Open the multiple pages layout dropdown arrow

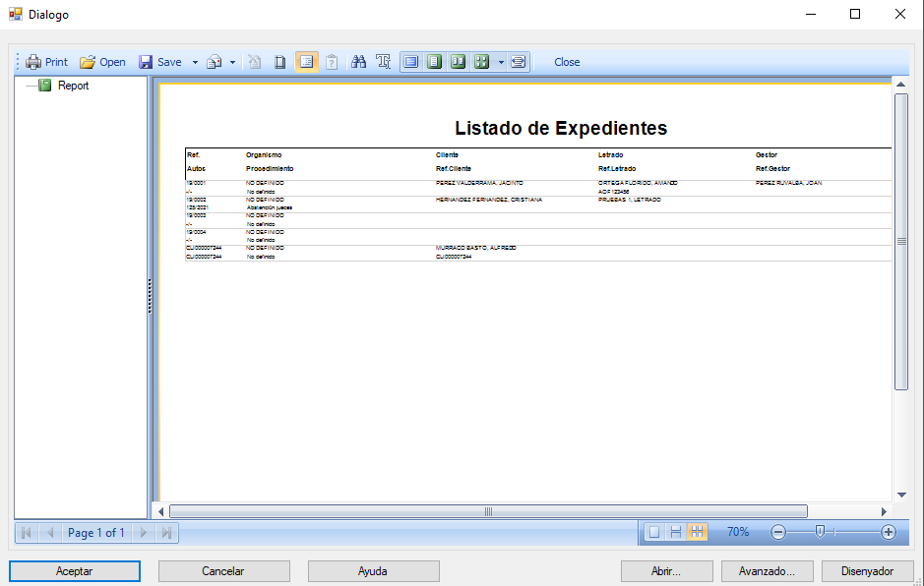coord(501,62)
